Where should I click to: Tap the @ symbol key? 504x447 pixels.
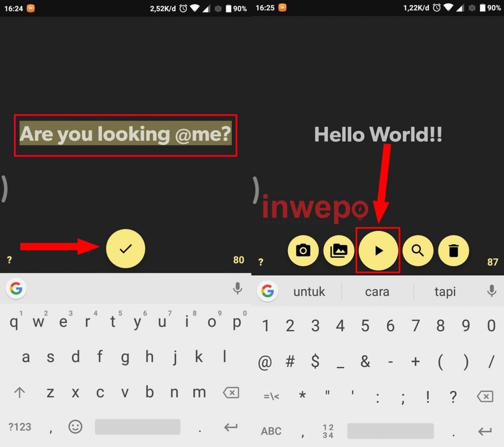pos(265,362)
